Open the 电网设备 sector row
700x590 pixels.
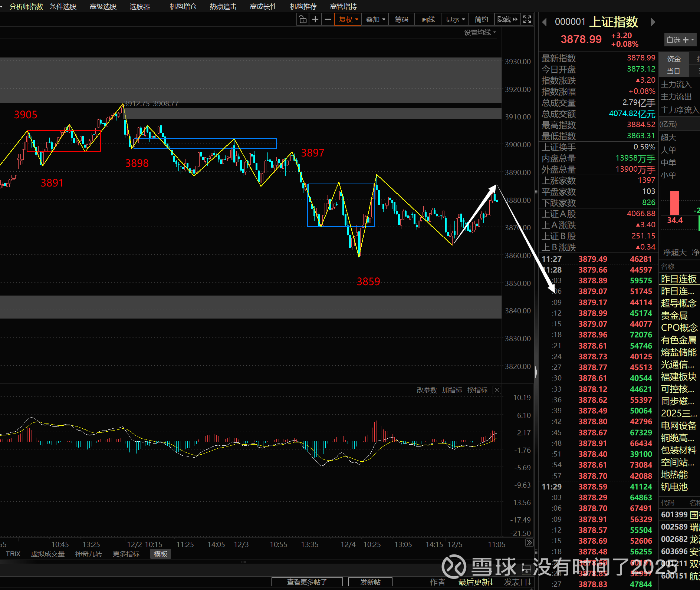[679, 425]
